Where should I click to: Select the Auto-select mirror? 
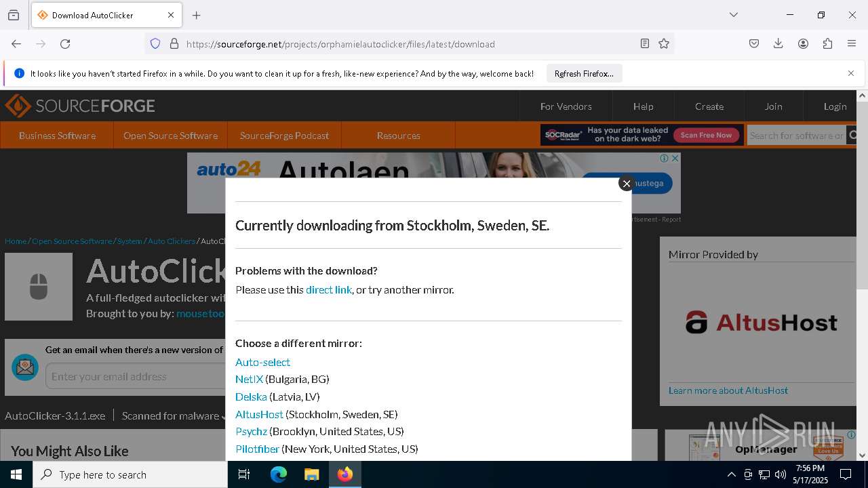tap(262, 362)
